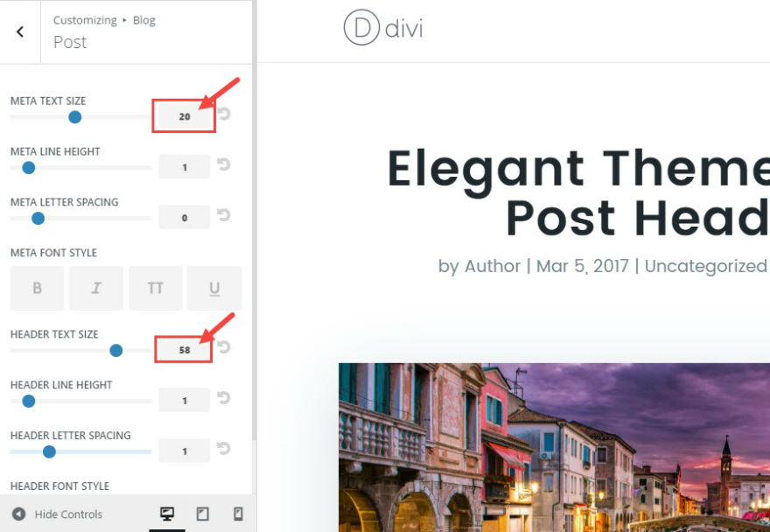Viewport: 770px width, 532px height.
Task: Reset Header Text Size value
Action: click(224, 347)
